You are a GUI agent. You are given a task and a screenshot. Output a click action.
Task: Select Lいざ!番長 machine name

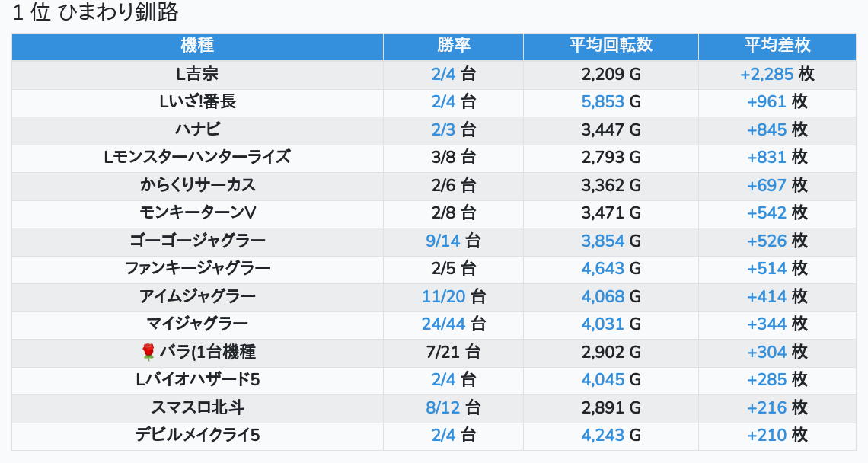[x=198, y=102]
